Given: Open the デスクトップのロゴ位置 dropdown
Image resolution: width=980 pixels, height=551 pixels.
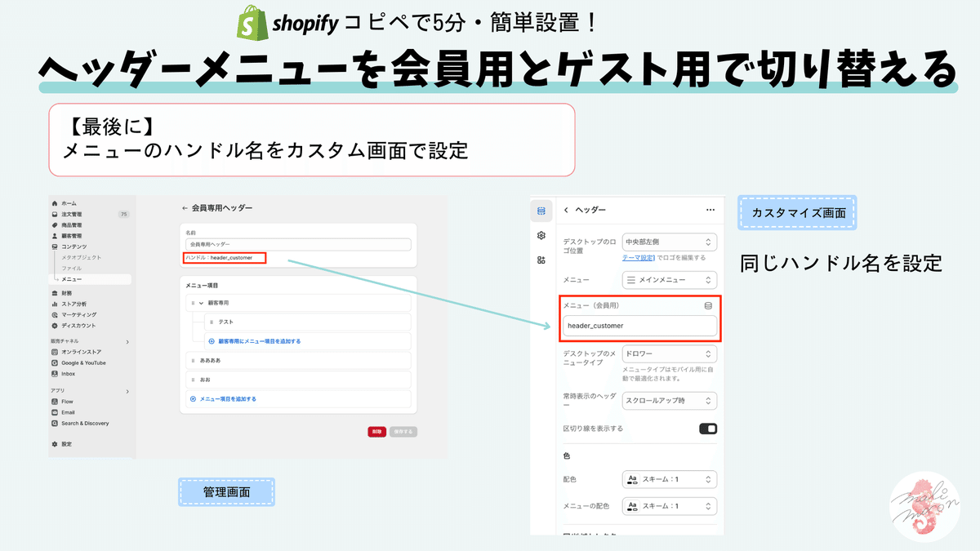Looking at the screenshot, I should click(x=670, y=242).
